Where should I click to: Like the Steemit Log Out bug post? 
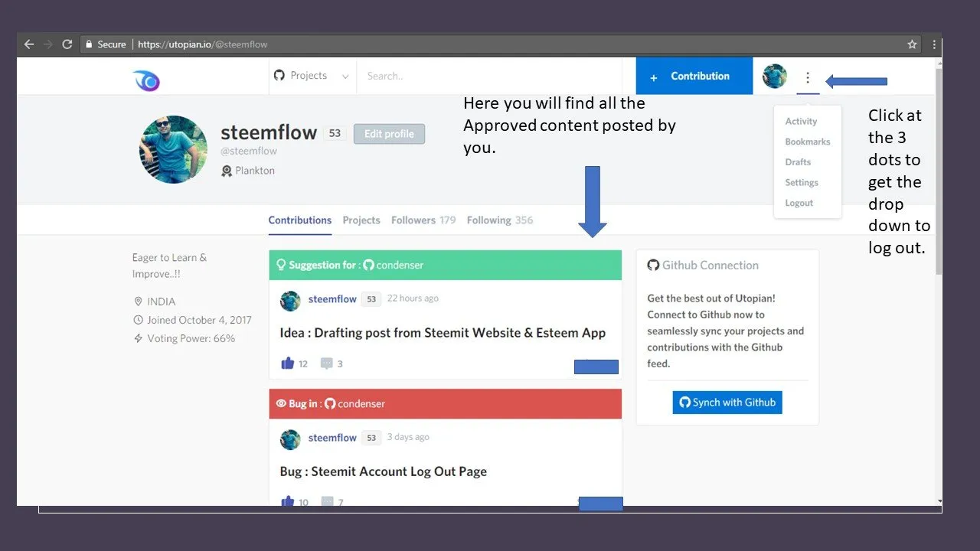pos(288,501)
